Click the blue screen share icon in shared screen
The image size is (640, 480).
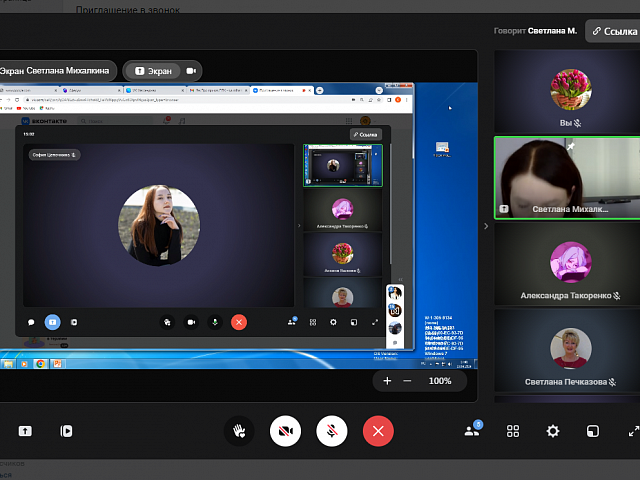tap(52, 322)
